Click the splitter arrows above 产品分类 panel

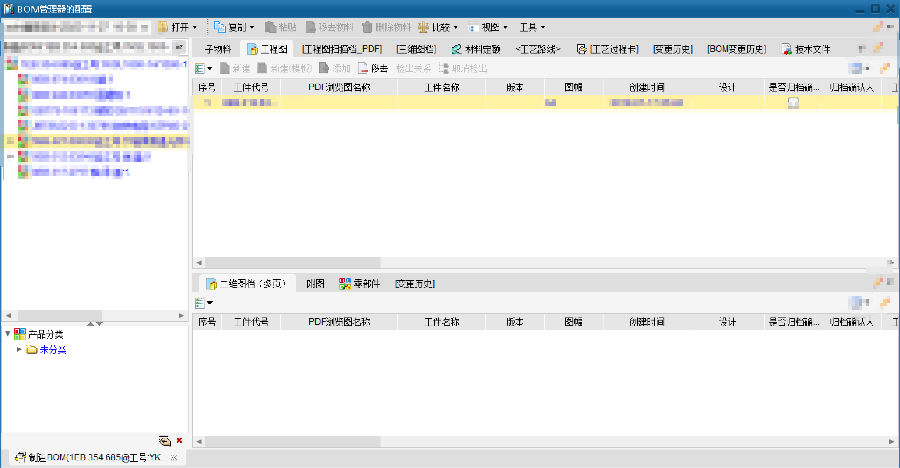95,324
